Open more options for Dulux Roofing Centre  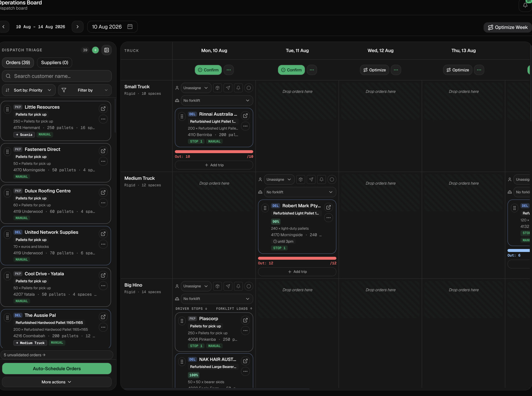[103, 203]
